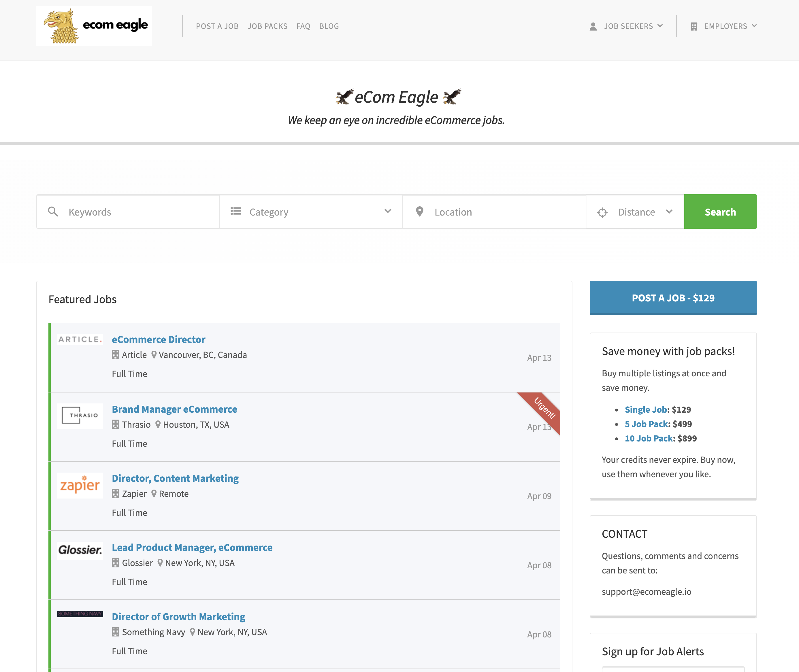Click the Zapier company logo thumbnail

pos(80,485)
